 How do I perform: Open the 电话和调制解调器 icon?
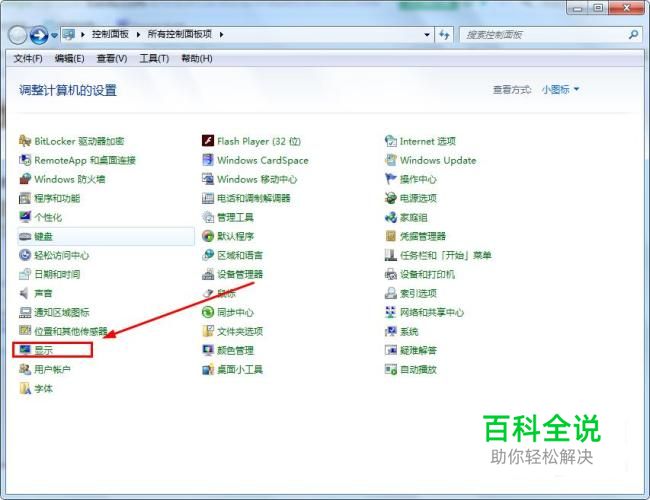(208, 198)
